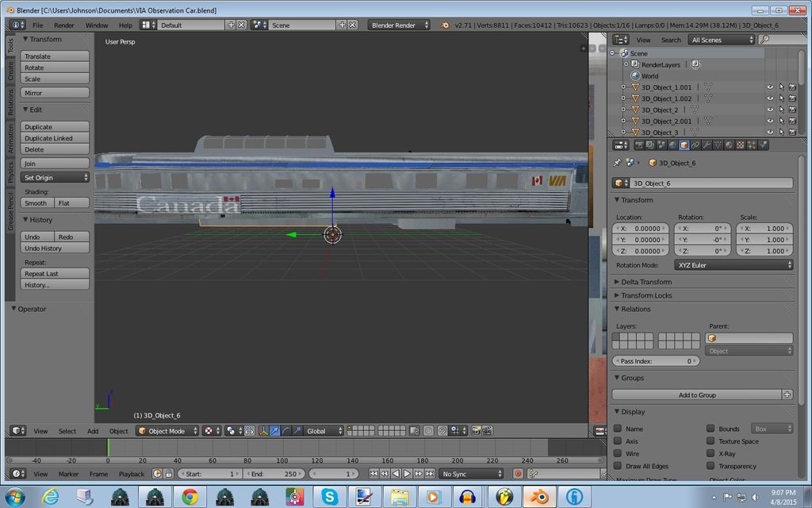Viewport: 812px width, 508px height.
Task: Select the Rotate manipulator arc icon
Action: click(285, 431)
